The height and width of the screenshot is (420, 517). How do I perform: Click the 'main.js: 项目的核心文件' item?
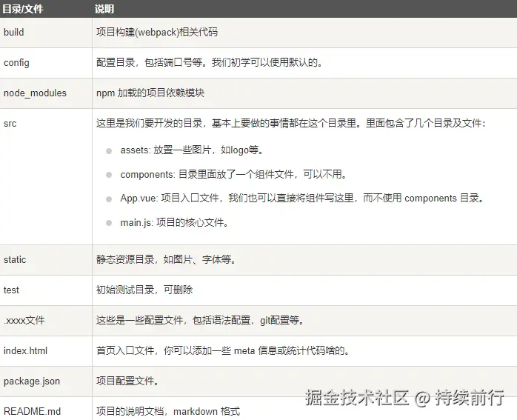[x=175, y=222]
